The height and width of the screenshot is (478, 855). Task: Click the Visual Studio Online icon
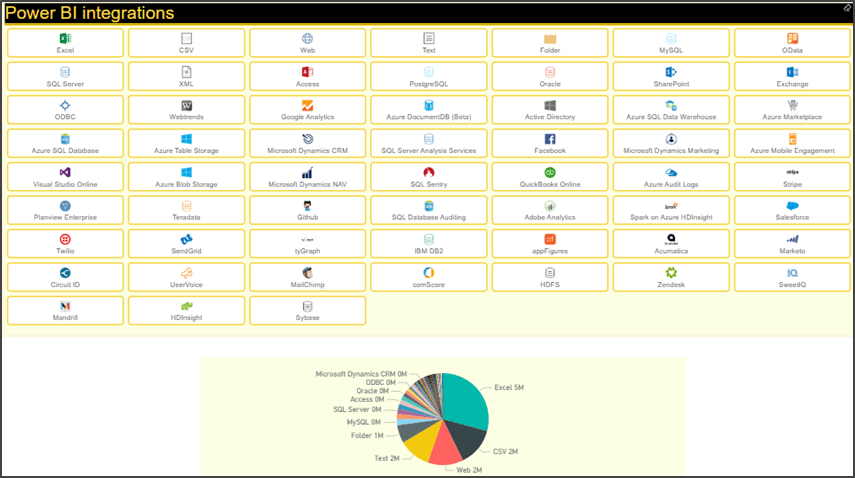coord(65,172)
